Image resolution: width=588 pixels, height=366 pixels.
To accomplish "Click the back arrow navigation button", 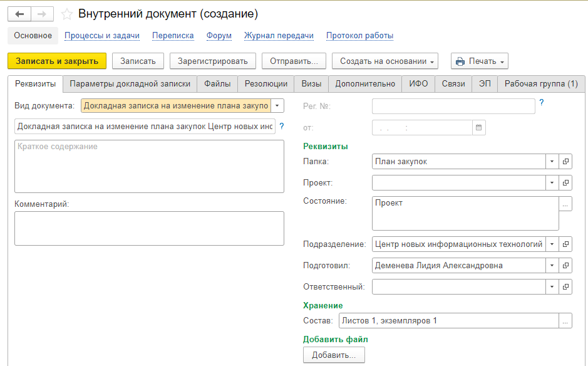I will [x=19, y=14].
